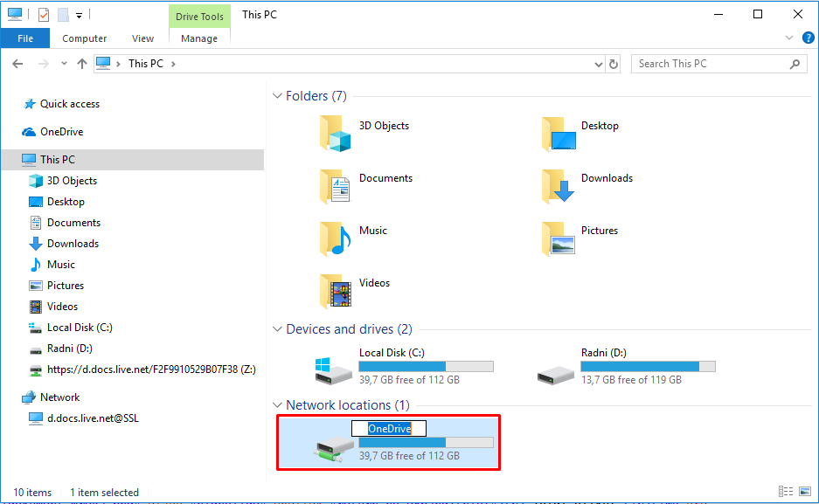Refresh the This PC view
Screen dimensions: 819x504
pos(614,64)
